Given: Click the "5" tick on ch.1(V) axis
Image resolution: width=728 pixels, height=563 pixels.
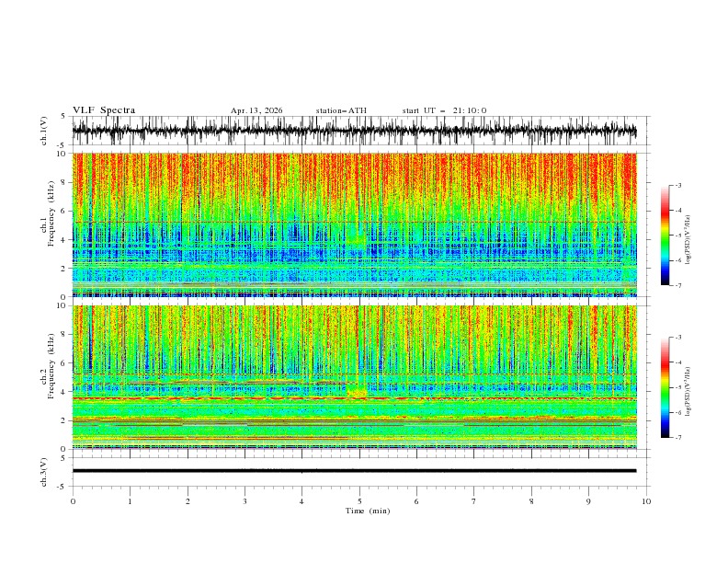Looking at the screenshot, I should 63,117.
